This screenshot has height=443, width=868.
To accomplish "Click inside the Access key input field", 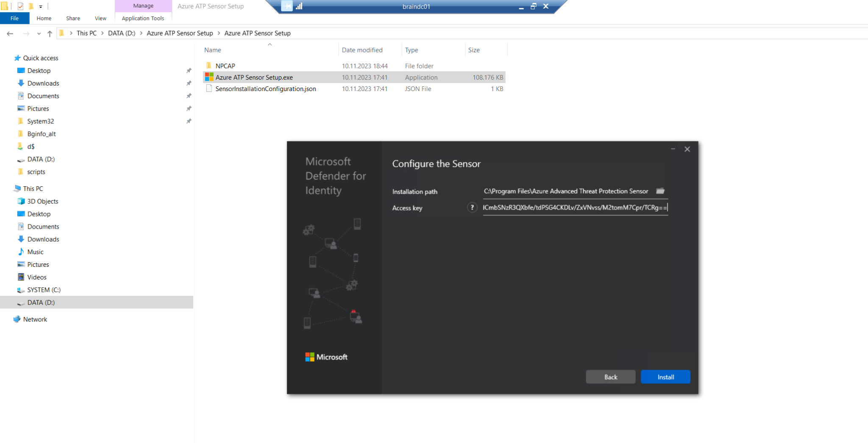I will [x=575, y=208].
